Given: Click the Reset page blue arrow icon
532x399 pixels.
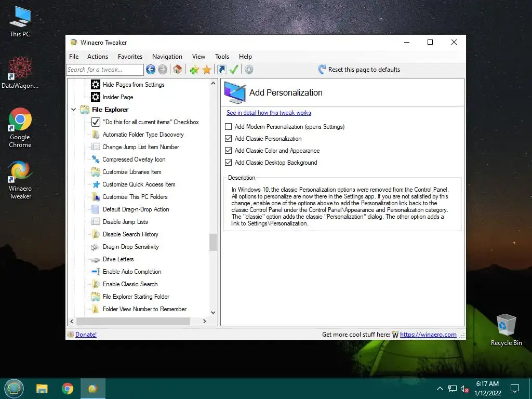Looking at the screenshot, I should pos(322,69).
